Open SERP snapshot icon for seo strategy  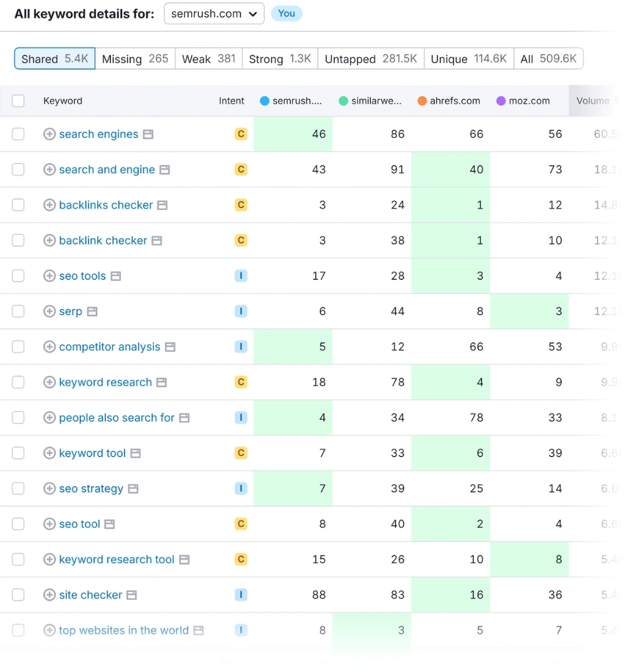tap(133, 489)
